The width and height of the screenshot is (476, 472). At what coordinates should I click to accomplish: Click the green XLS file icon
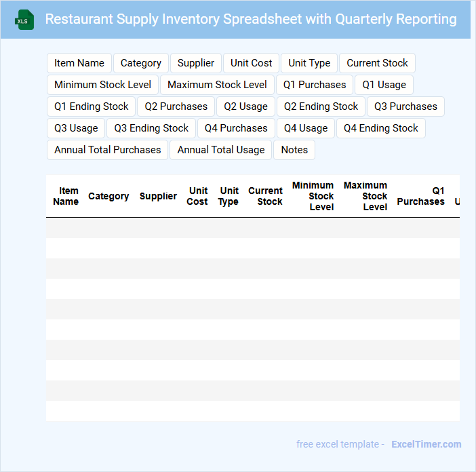[24, 20]
